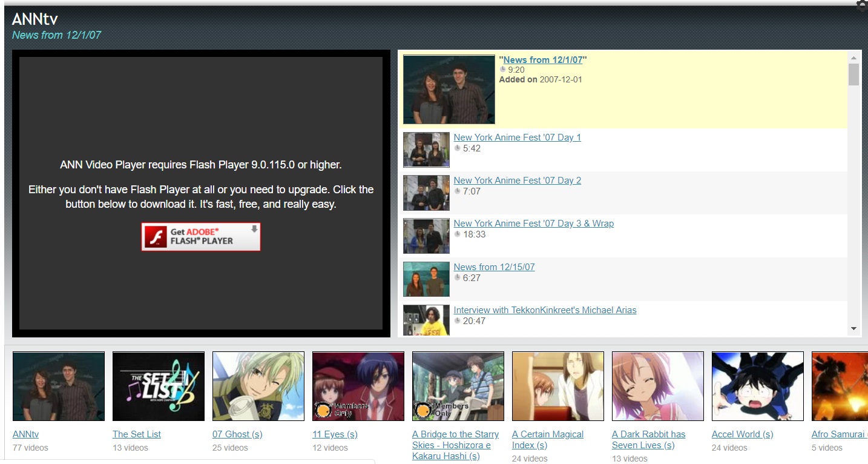Screen dimensions: 868x464
Task: Click the Get Adobe Flash Player button
Action: (201, 236)
